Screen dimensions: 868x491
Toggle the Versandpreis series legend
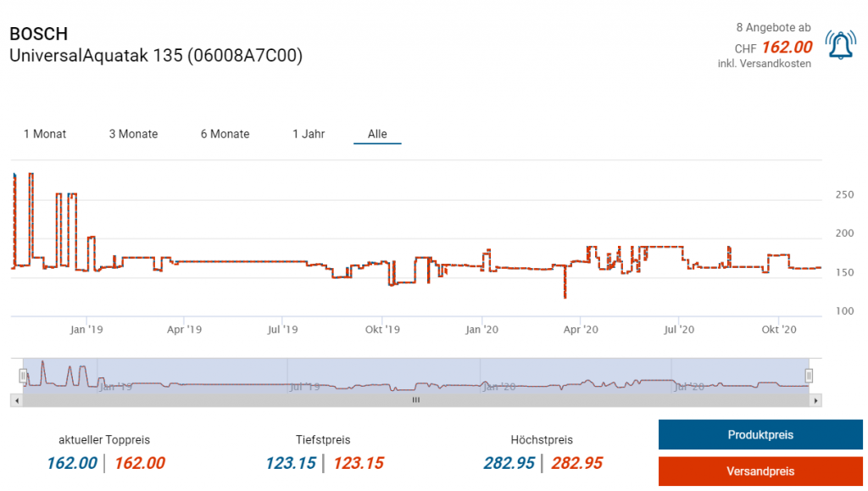pyautogui.click(x=760, y=471)
